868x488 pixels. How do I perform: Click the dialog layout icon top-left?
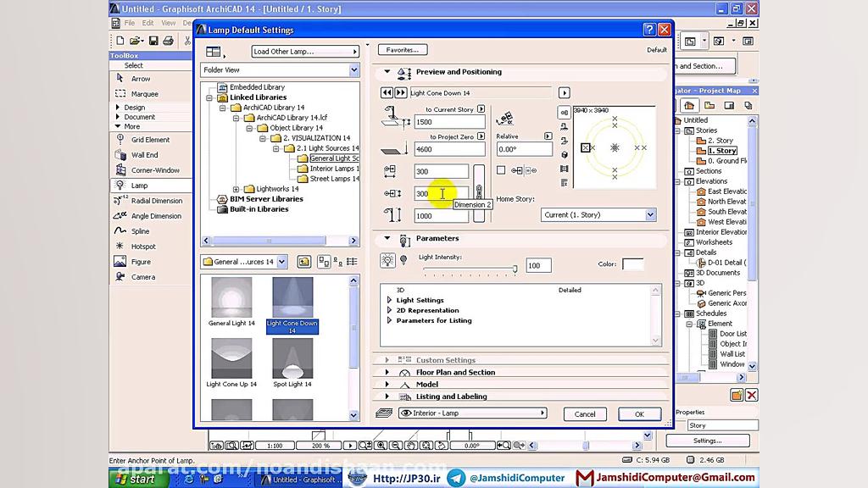click(x=214, y=52)
